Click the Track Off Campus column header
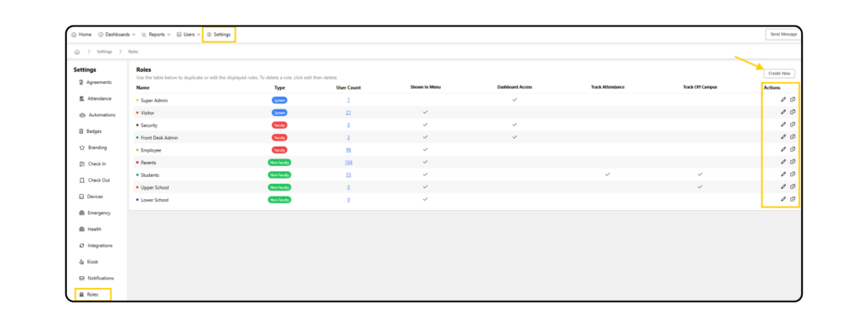868x327 pixels. click(x=699, y=87)
